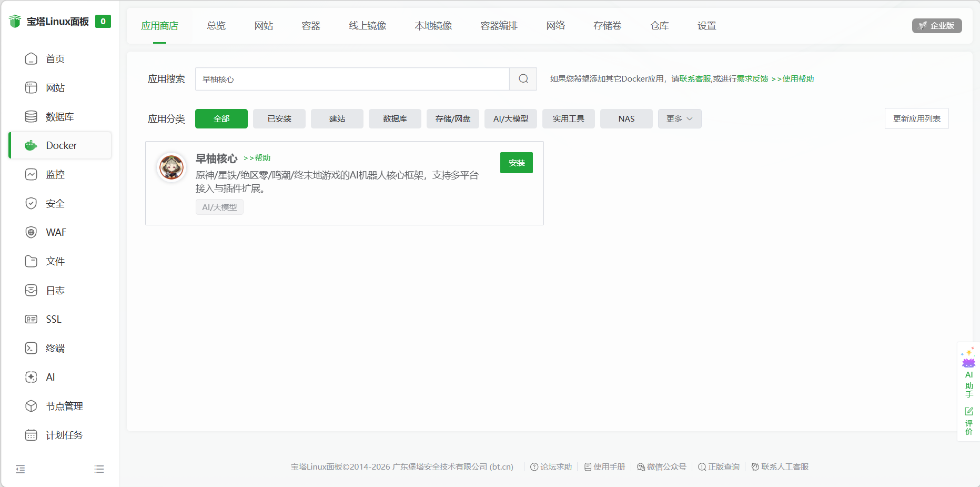Click the AI sidebar icon
The height and width of the screenshot is (487, 980).
[x=31, y=377]
